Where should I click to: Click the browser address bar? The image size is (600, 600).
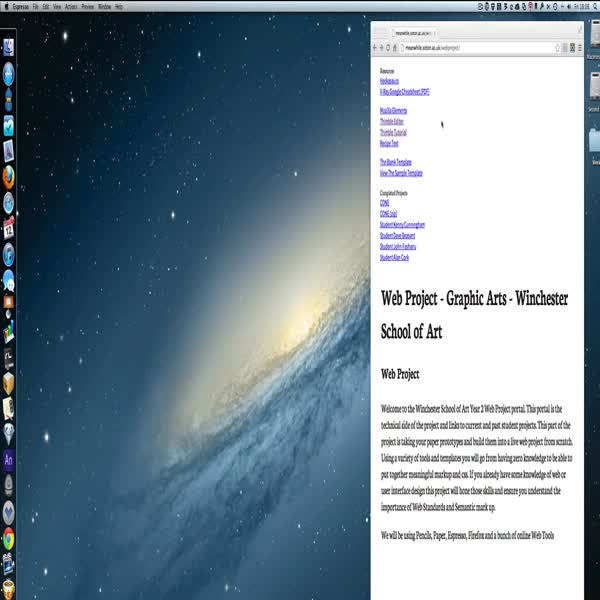click(470, 47)
